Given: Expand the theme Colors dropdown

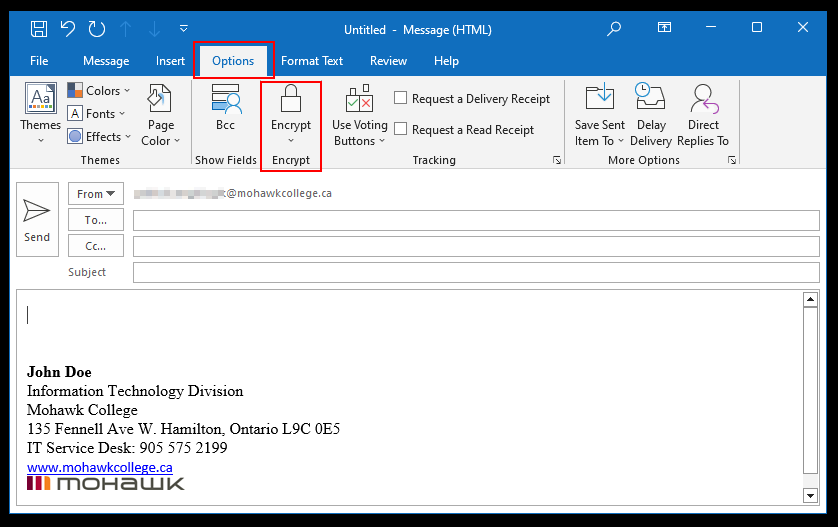Looking at the screenshot, I should click(99, 91).
